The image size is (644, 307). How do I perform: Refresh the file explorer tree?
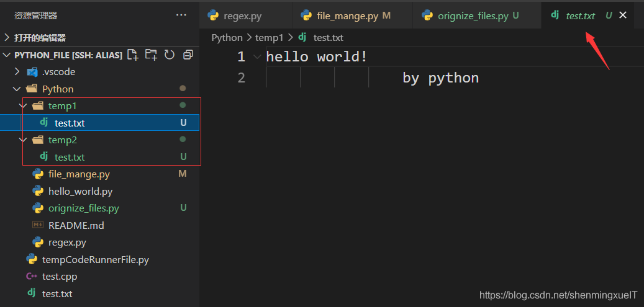(169, 55)
